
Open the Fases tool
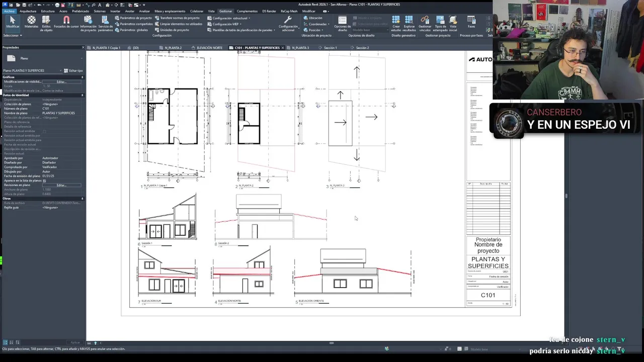click(x=471, y=22)
